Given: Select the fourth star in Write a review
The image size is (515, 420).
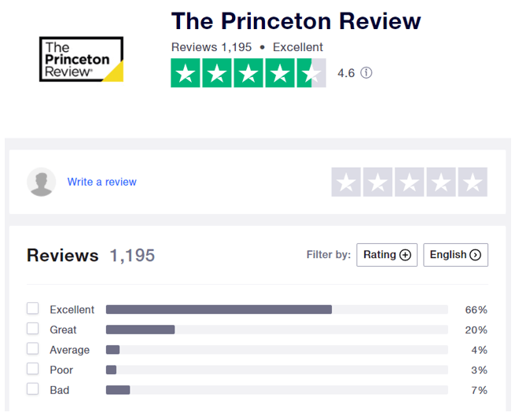Looking at the screenshot, I should (441, 182).
